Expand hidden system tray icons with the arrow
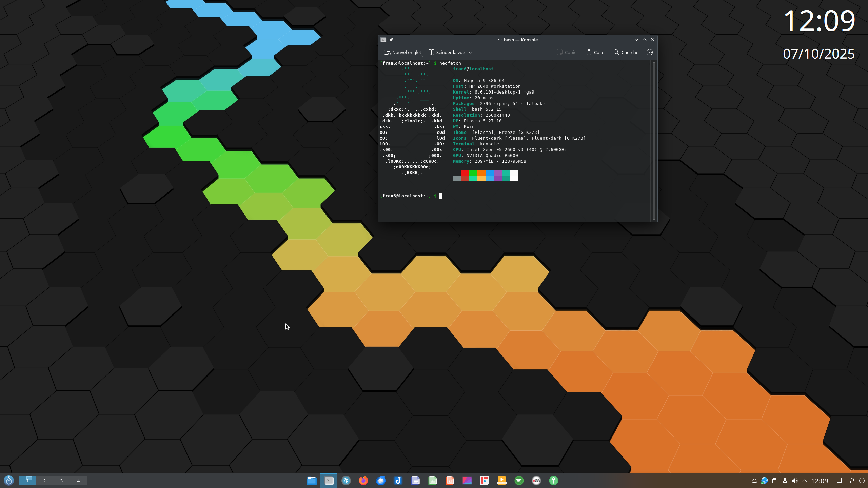The width and height of the screenshot is (868, 488). [804, 481]
